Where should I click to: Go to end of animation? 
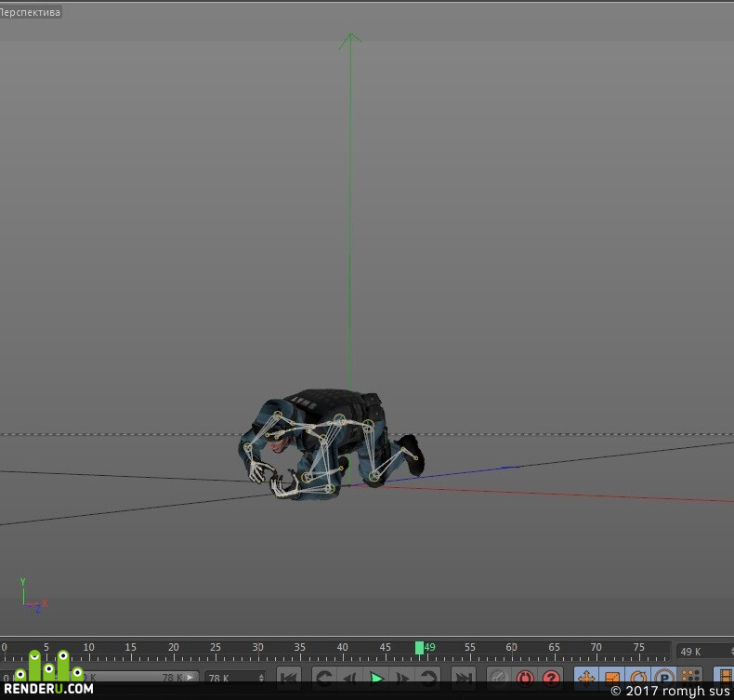coord(464,678)
